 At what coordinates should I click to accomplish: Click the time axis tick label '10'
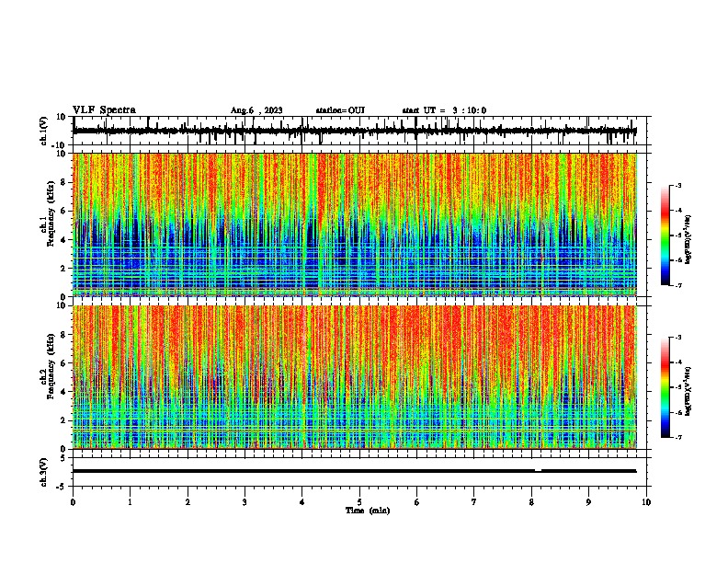tap(646, 502)
